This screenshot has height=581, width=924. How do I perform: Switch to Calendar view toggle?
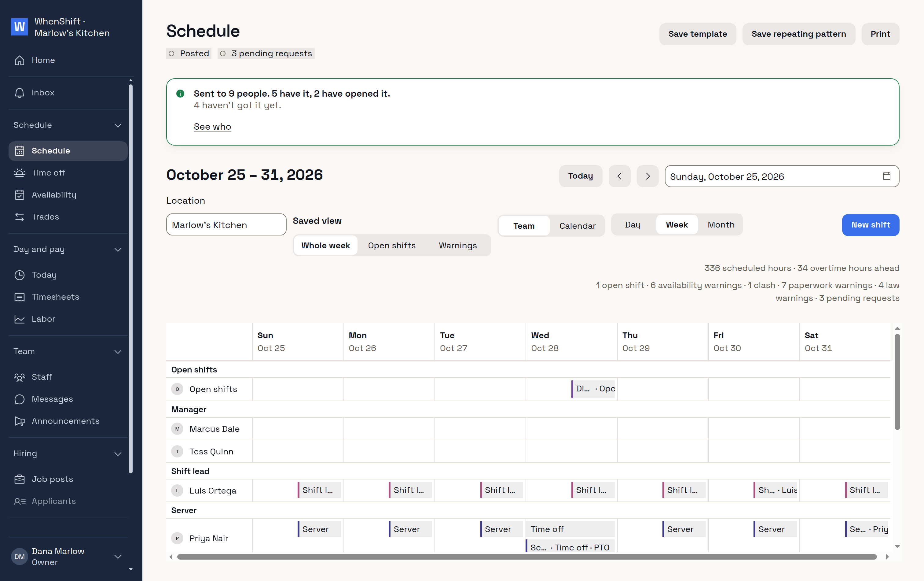(x=577, y=226)
